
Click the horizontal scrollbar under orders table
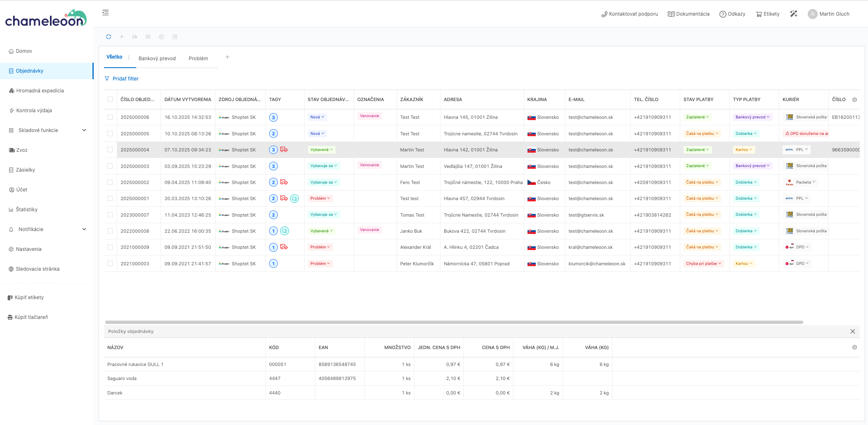coord(454,322)
